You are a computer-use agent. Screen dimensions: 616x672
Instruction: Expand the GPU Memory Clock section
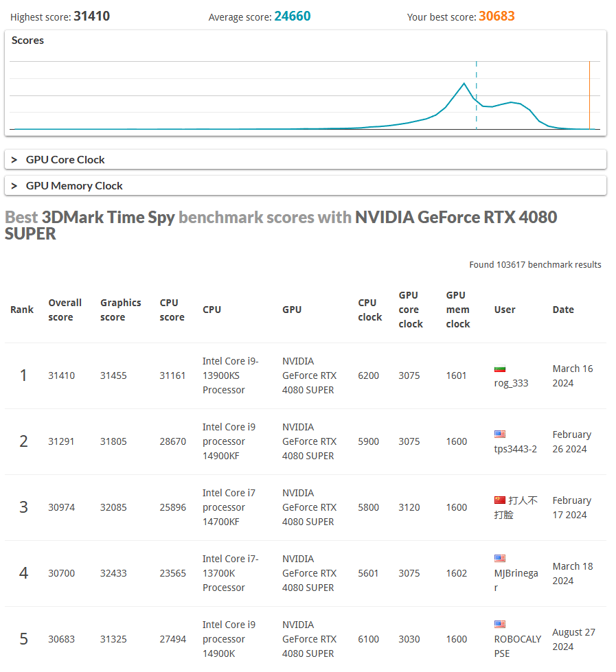(305, 185)
